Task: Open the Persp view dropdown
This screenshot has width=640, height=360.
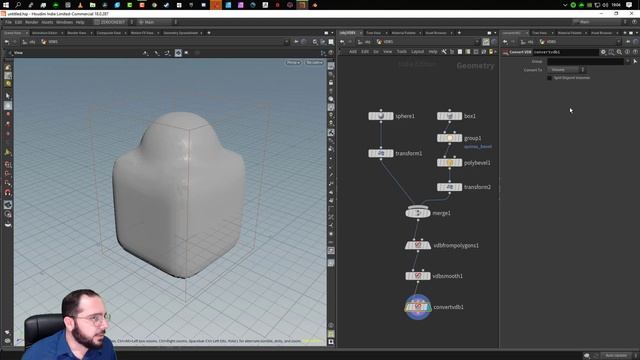Action: 293,62
